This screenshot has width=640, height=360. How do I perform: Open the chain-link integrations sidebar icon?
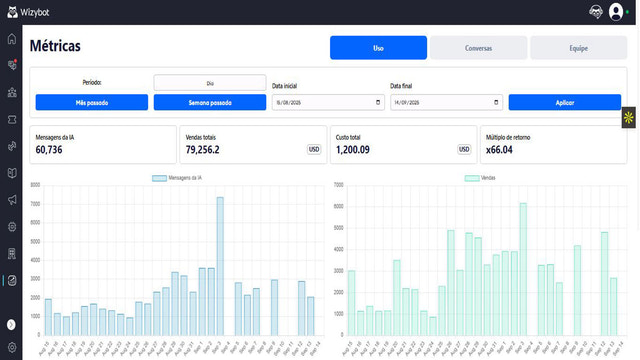pyautogui.click(x=12, y=146)
